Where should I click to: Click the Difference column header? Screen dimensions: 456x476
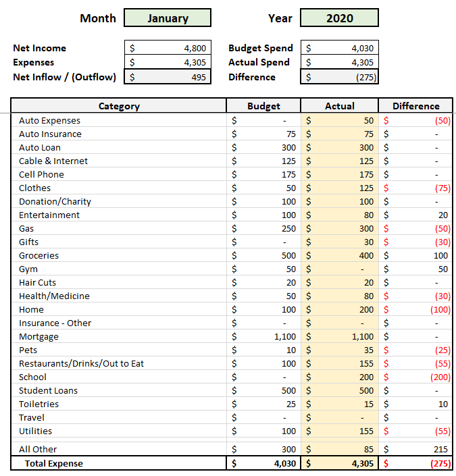(x=415, y=105)
